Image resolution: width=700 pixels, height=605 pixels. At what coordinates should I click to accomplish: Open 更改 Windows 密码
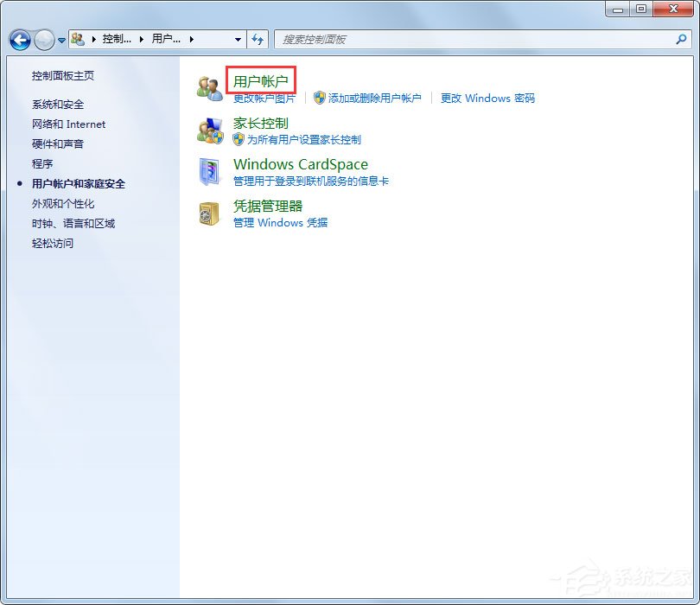(487, 99)
